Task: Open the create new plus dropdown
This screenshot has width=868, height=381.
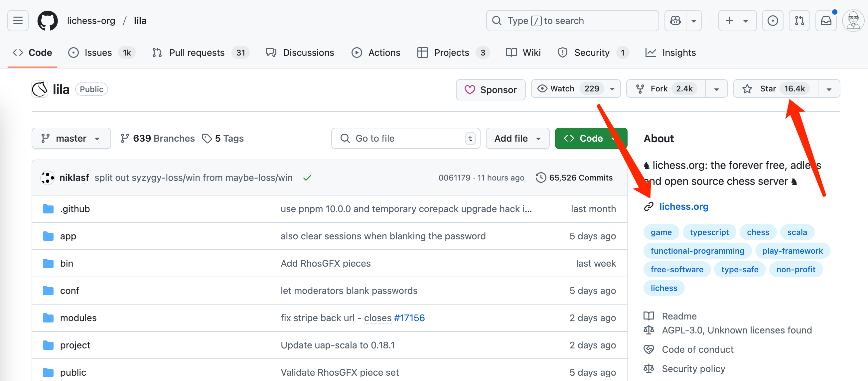Action: [737, 21]
